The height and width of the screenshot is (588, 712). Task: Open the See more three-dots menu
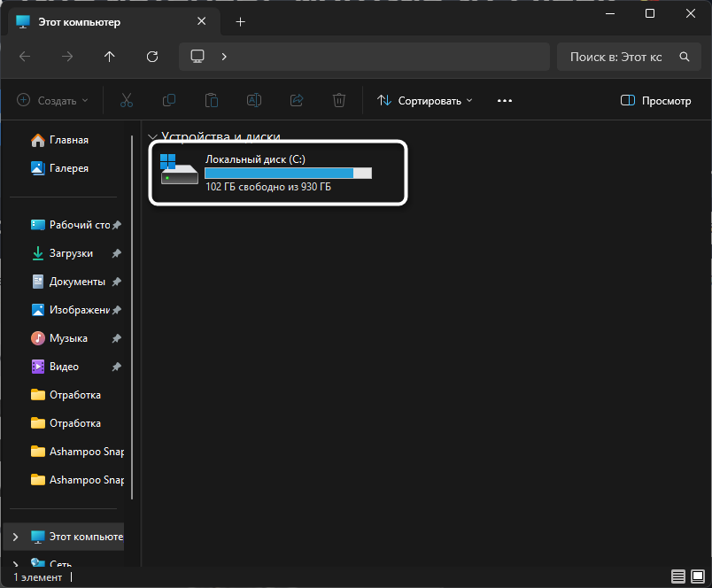point(505,101)
